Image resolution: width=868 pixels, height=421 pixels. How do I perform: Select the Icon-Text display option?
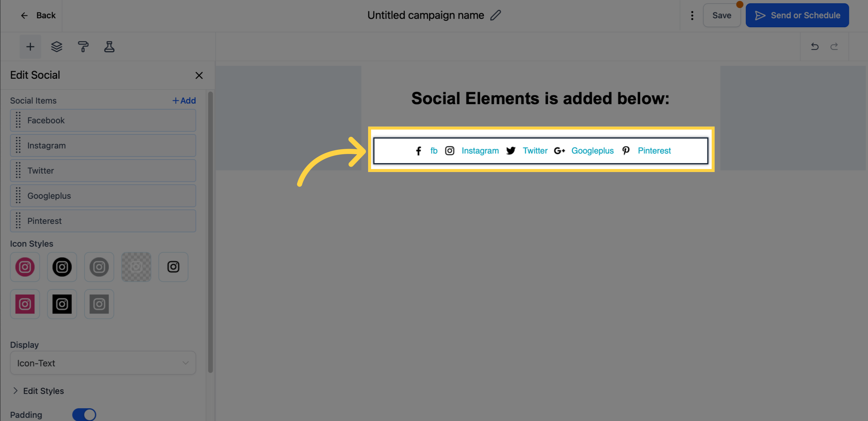click(102, 364)
